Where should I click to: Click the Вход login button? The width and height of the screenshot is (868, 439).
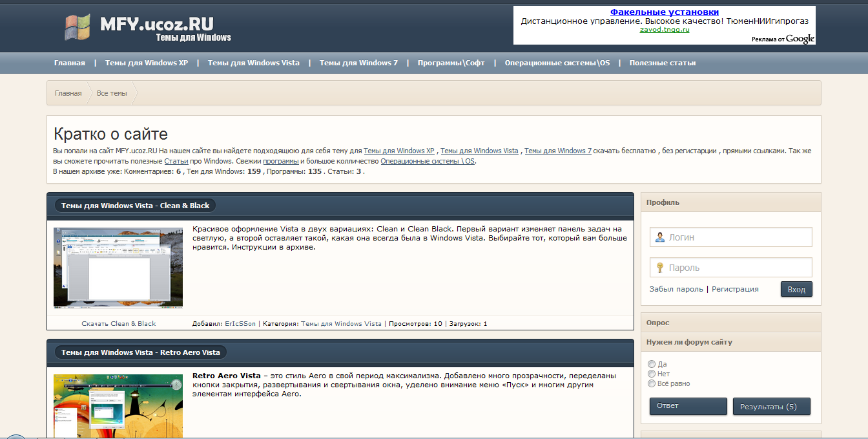coord(796,289)
